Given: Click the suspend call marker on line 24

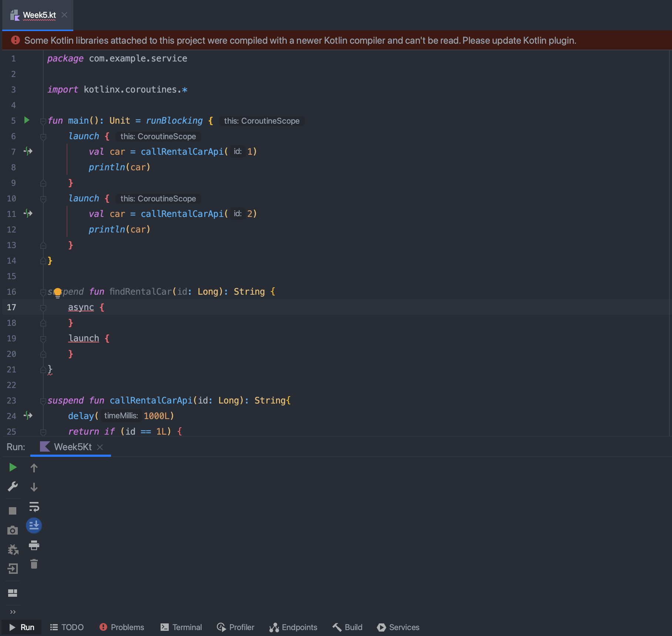Looking at the screenshot, I should (x=28, y=415).
